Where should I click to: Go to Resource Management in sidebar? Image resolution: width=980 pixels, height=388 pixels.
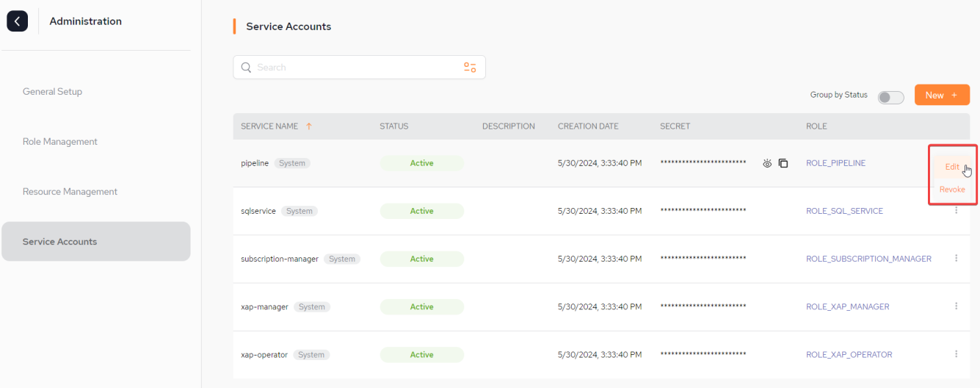[70, 192]
